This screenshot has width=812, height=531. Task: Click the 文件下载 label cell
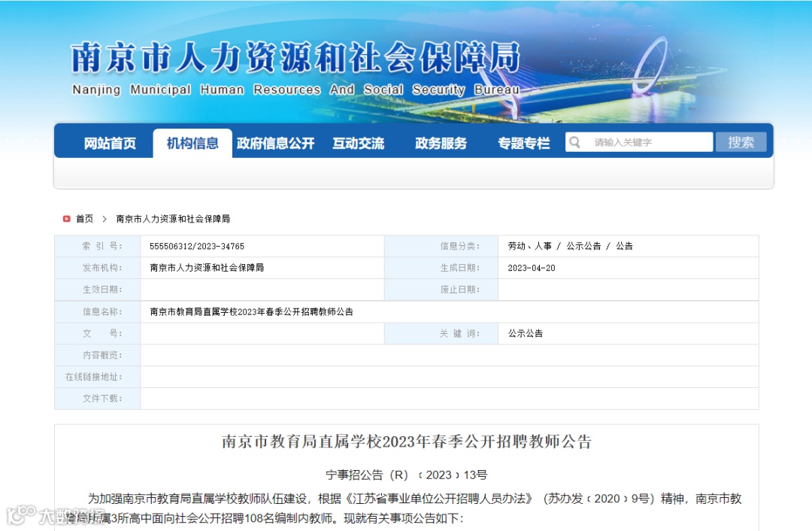(x=98, y=399)
